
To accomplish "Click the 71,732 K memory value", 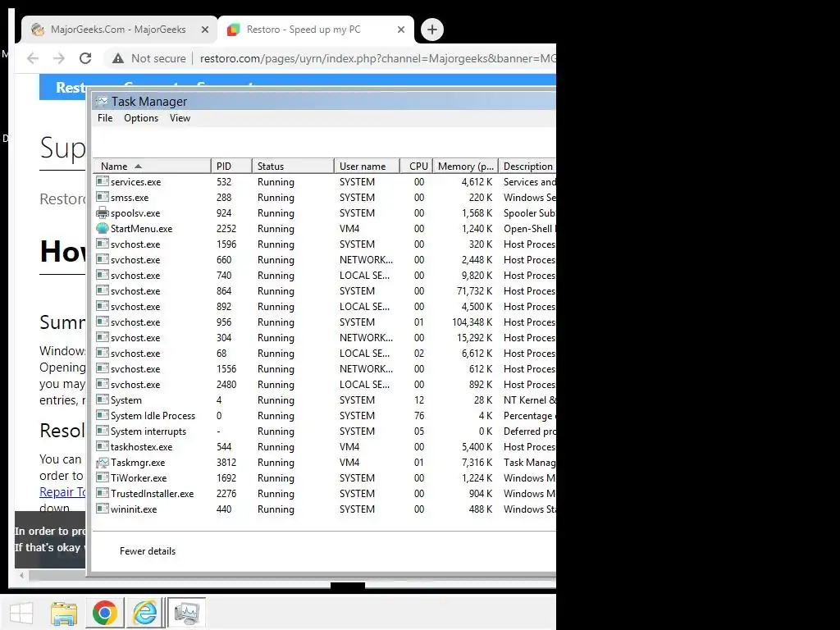I will 475,291.
